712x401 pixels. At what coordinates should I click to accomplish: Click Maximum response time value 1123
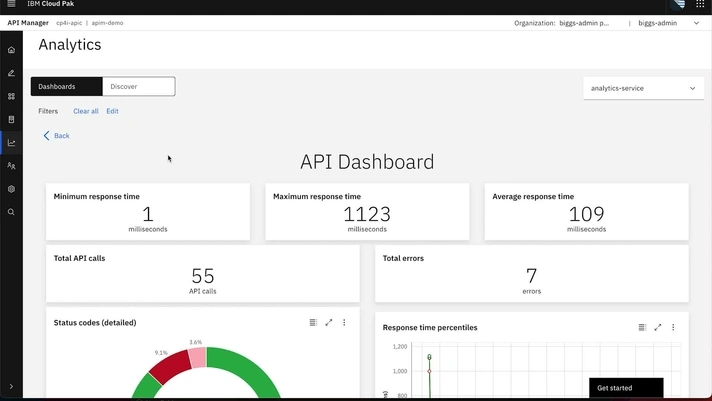[x=367, y=214]
